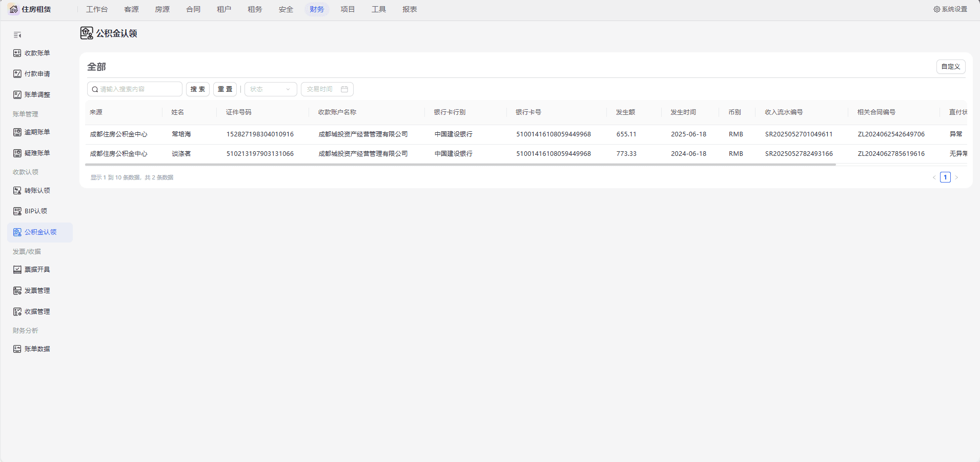
Task: Open the calendar in 交易时间 field
Action: 344,89
